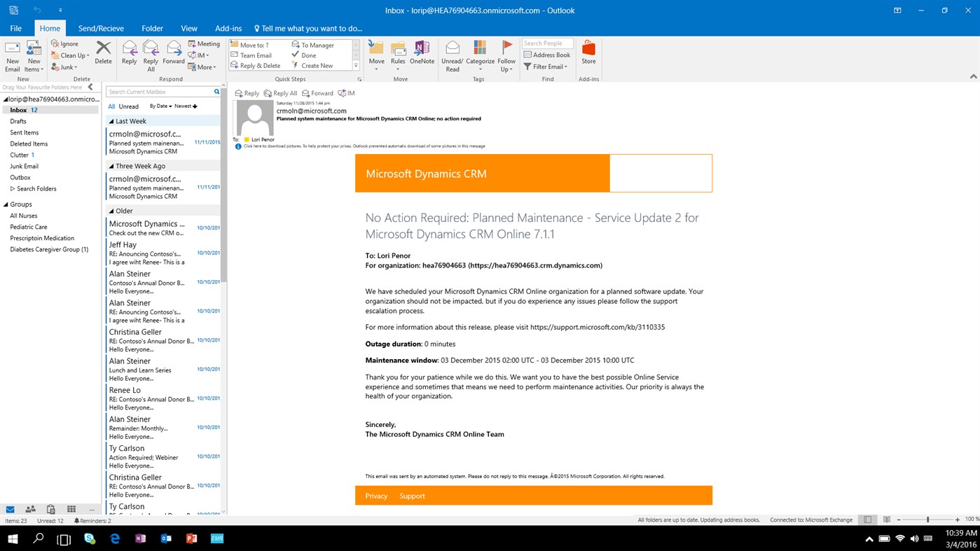Switch to the Send/Receive tab
Image resolution: width=980 pixels, height=551 pixels.
click(x=101, y=28)
